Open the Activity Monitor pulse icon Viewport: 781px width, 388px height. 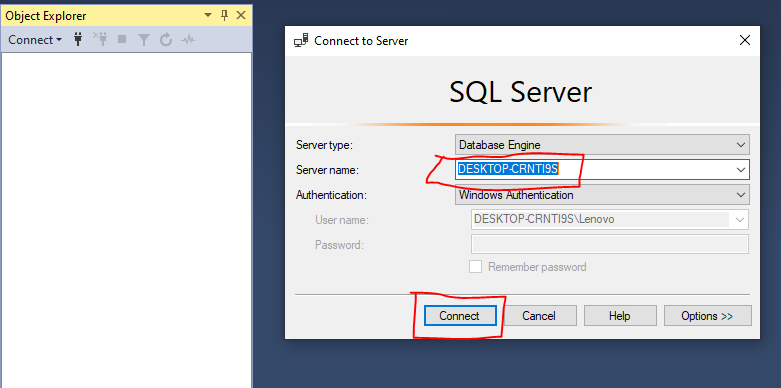click(188, 40)
